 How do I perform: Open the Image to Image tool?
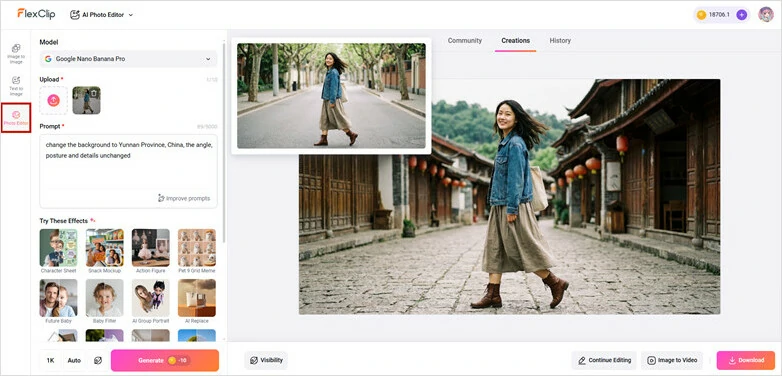[x=16, y=53]
